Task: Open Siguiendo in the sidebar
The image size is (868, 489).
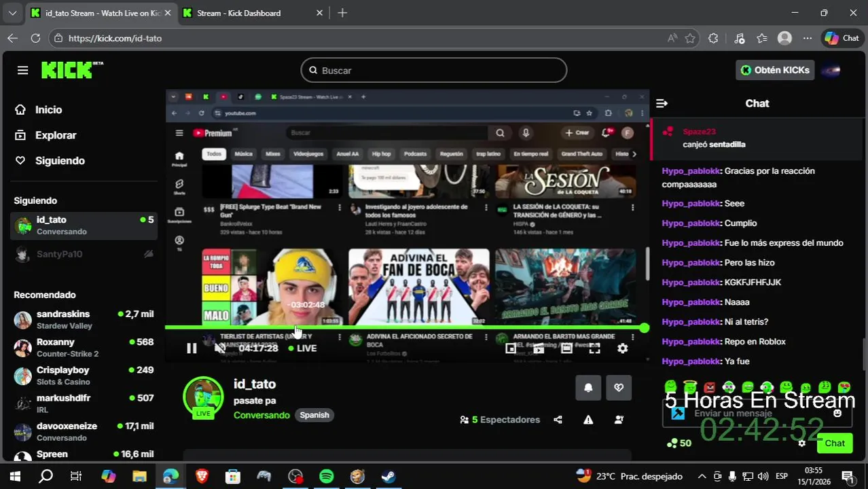Action: pos(60,161)
